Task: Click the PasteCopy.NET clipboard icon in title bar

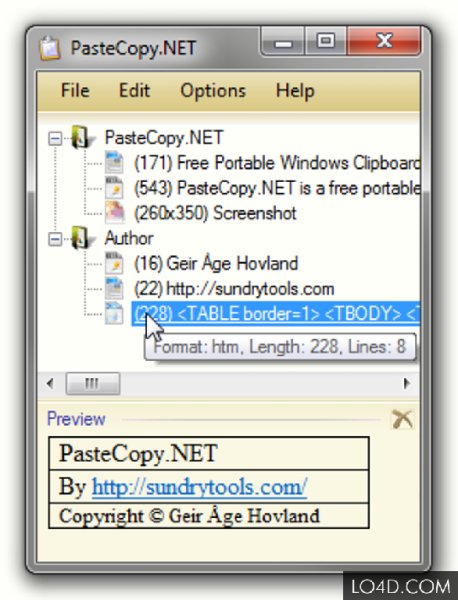Action: pos(50,48)
